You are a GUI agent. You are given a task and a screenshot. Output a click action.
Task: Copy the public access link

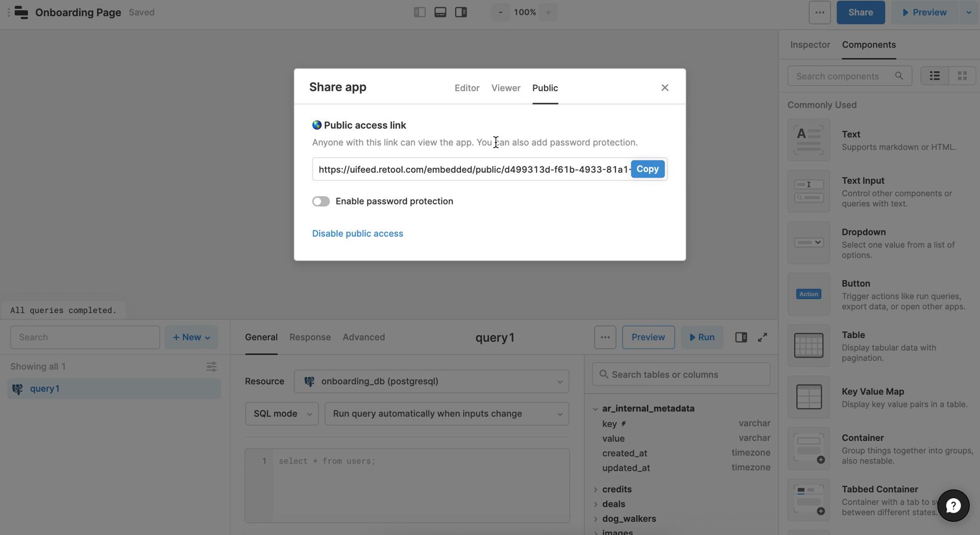(647, 168)
